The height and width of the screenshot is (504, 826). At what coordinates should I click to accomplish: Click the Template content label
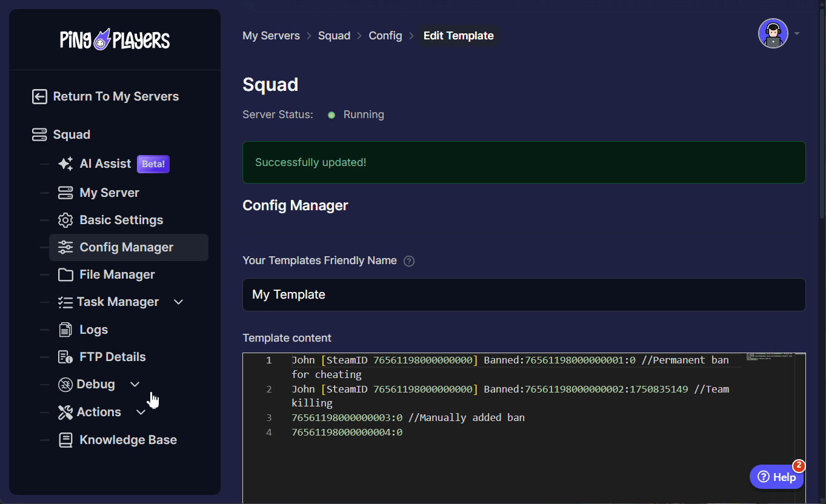pyautogui.click(x=287, y=338)
